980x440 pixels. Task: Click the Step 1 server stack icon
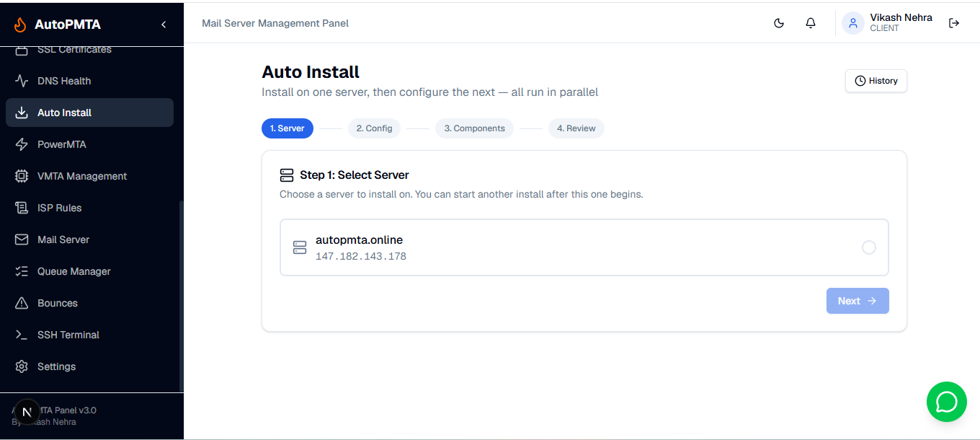point(287,175)
